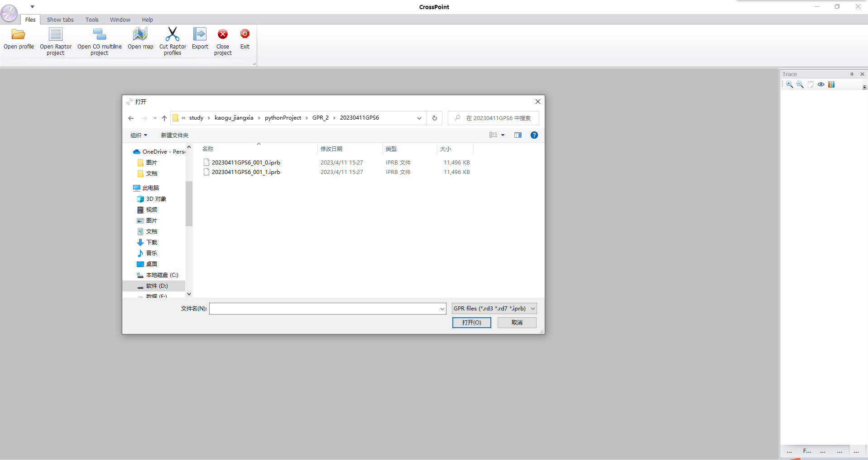
Task: Pin the Trace panel
Action: (x=852, y=74)
